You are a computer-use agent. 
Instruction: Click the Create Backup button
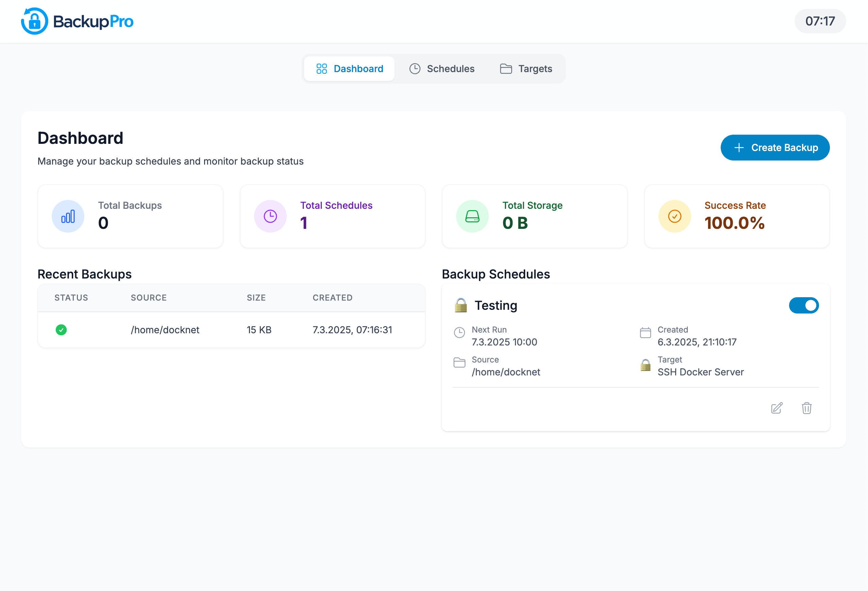(x=775, y=148)
